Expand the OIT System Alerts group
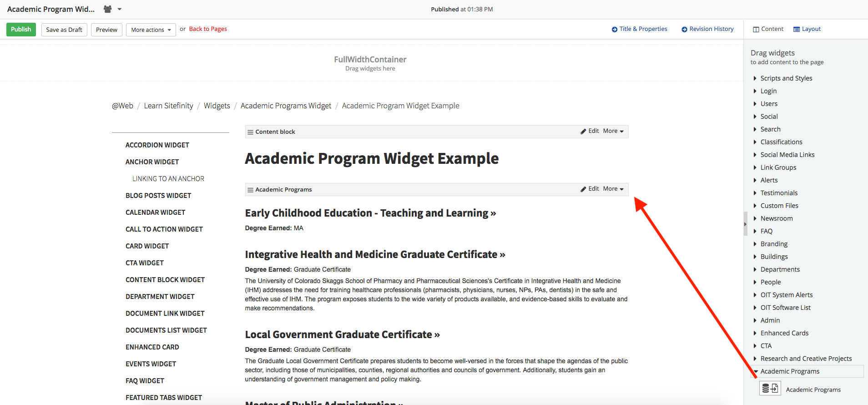The image size is (868, 405). tap(786, 295)
